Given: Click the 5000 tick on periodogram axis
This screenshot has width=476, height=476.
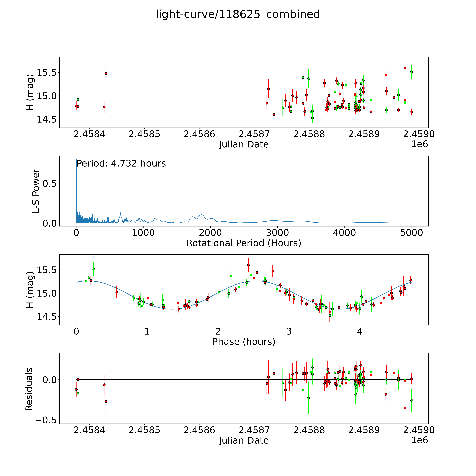Looking at the screenshot, I should (411, 233).
